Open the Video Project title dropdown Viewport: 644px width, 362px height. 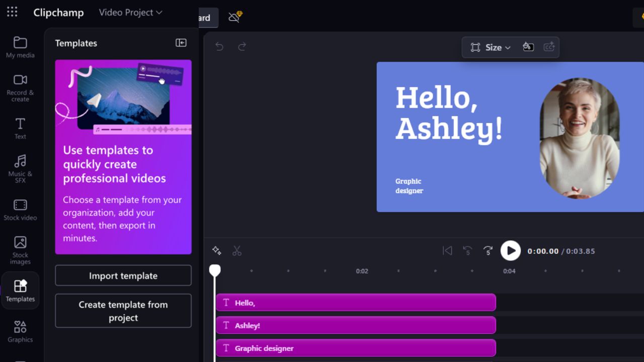130,13
